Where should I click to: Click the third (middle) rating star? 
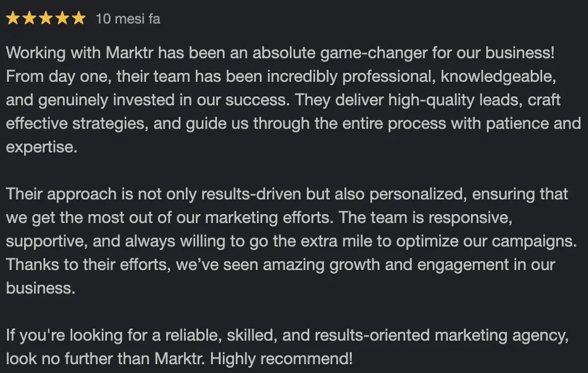tap(46, 18)
